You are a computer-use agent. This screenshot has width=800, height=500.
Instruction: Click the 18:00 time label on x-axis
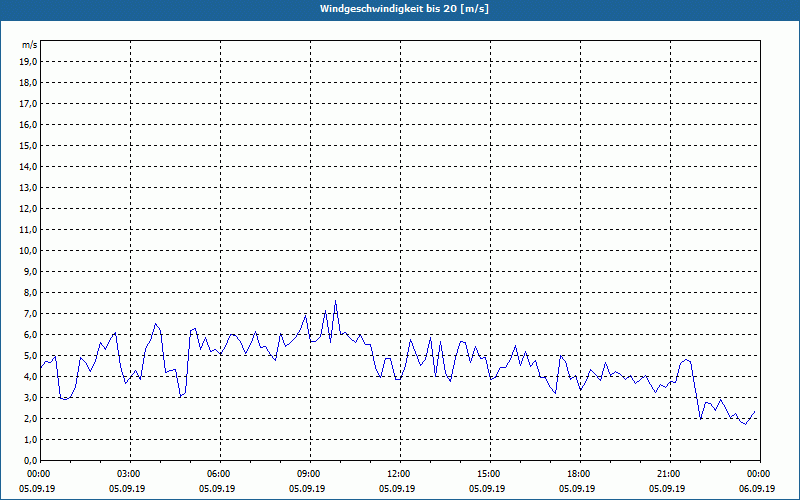pyautogui.click(x=581, y=474)
